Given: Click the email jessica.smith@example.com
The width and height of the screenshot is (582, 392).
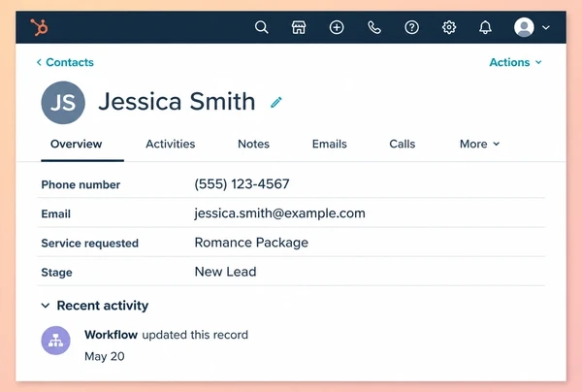Looking at the screenshot, I should click(x=280, y=213).
